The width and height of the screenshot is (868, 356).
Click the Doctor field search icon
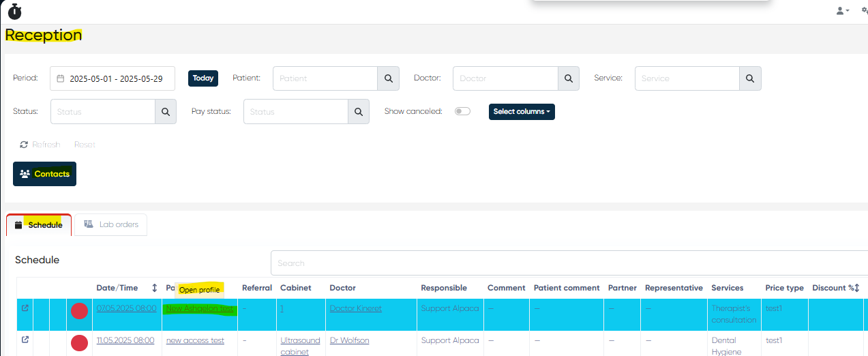tap(568, 78)
